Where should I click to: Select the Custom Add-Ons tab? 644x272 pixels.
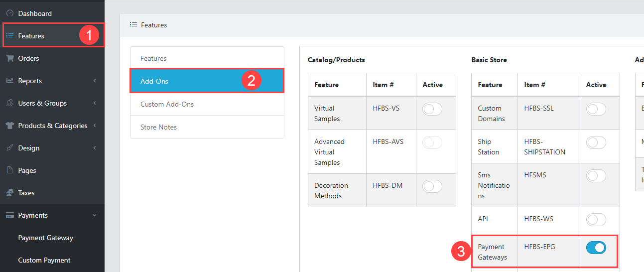pos(167,104)
